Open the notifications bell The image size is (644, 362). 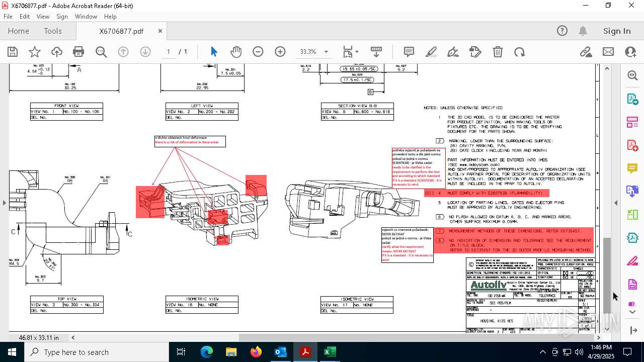(583, 31)
